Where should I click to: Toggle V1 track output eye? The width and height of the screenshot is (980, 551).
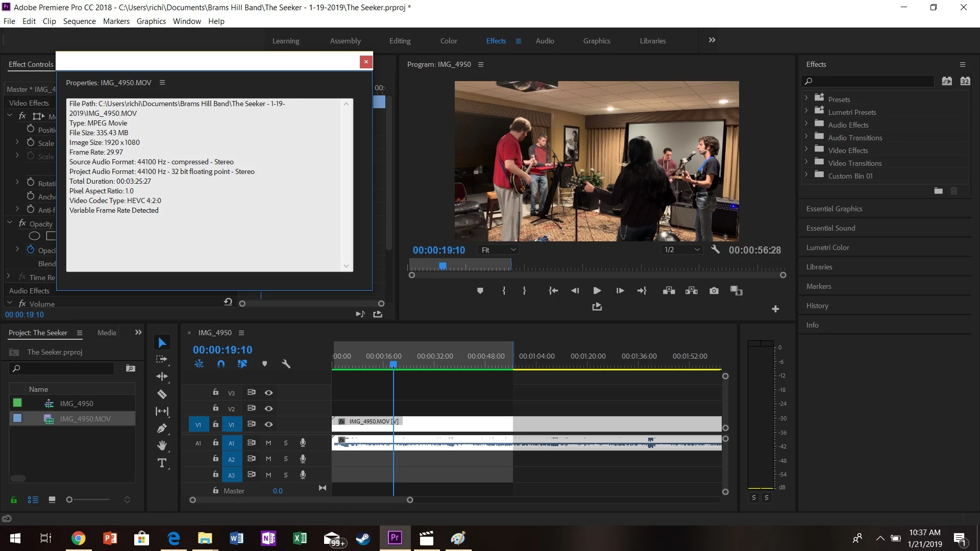[268, 424]
